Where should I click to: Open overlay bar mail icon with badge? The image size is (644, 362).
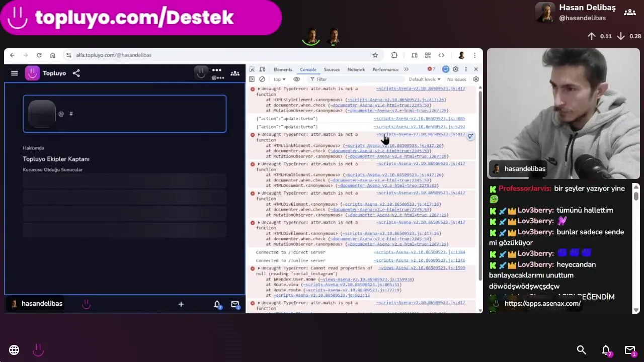tap(630, 350)
